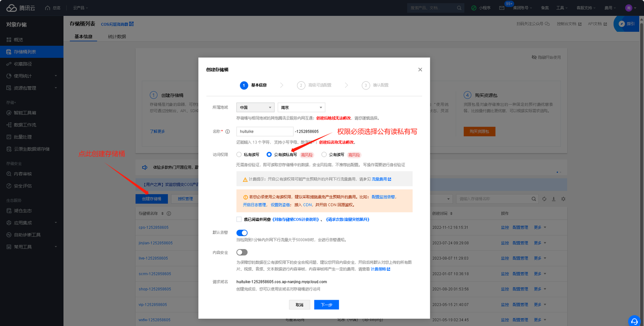Open the 南京 city dropdown
The width and height of the screenshot is (644, 326).
coord(301,108)
